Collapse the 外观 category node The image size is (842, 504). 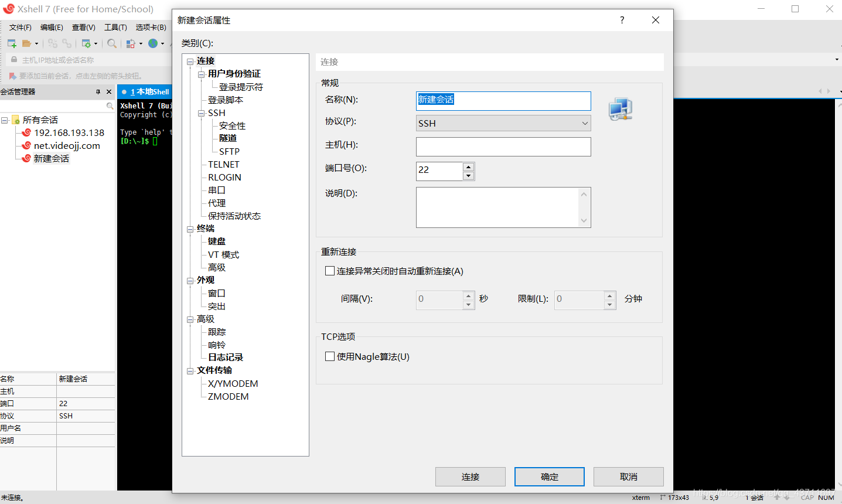(190, 281)
